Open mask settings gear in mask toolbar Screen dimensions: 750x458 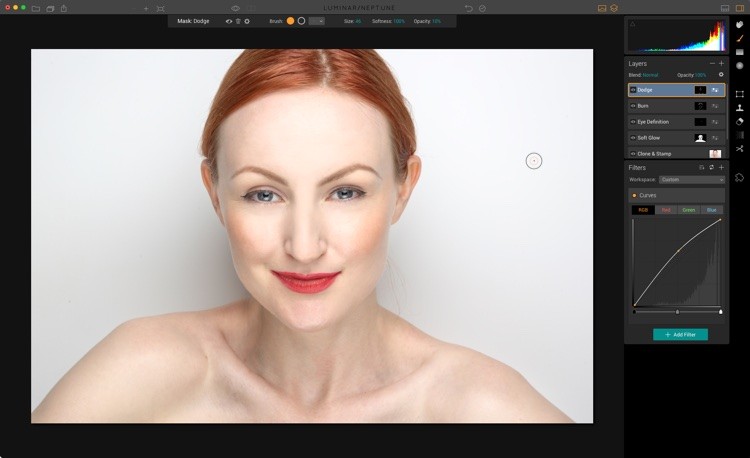[247, 21]
